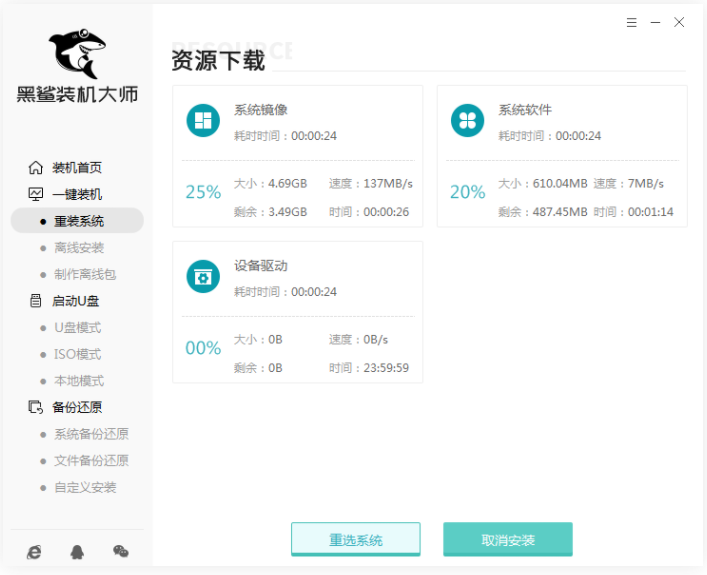
Task: Expand the 一键装机 section
Action: tap(76, 194)
